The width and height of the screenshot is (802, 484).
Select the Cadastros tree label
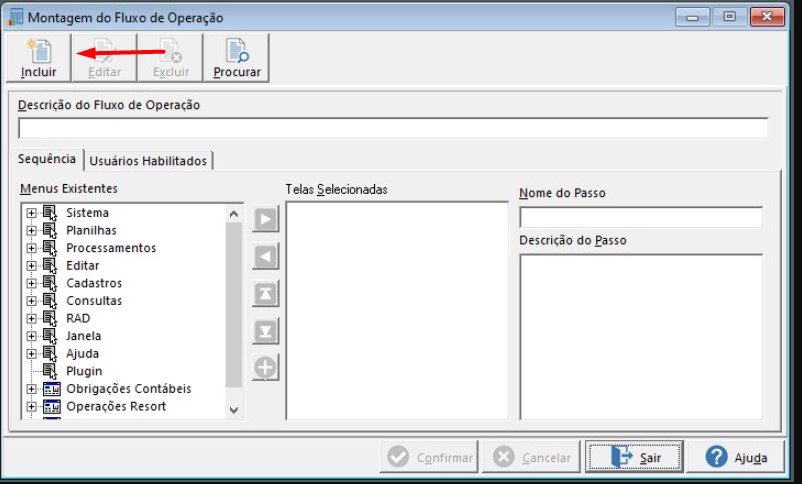click(94, 283)
